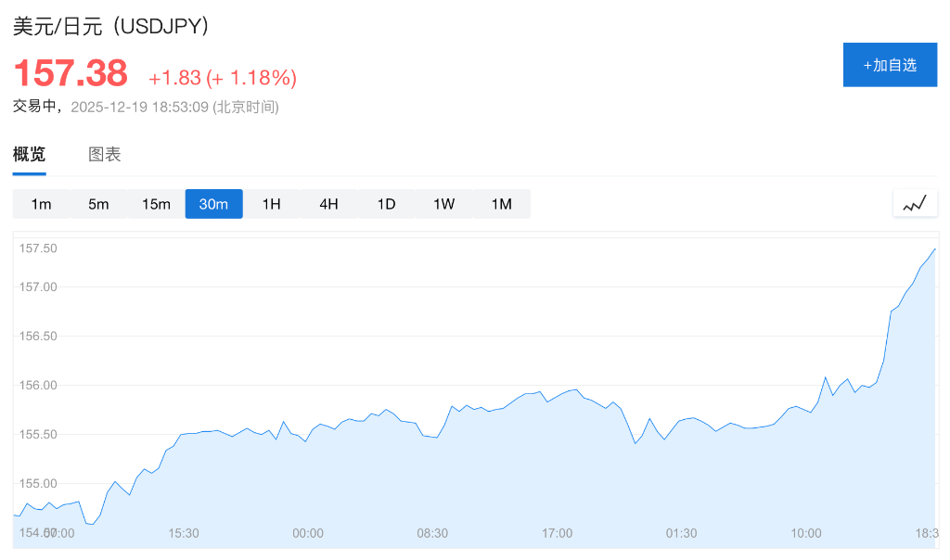This screenshot has height=560, width=950.
Task: Select the active 30m interval button
Action: (x=213, y=204)
